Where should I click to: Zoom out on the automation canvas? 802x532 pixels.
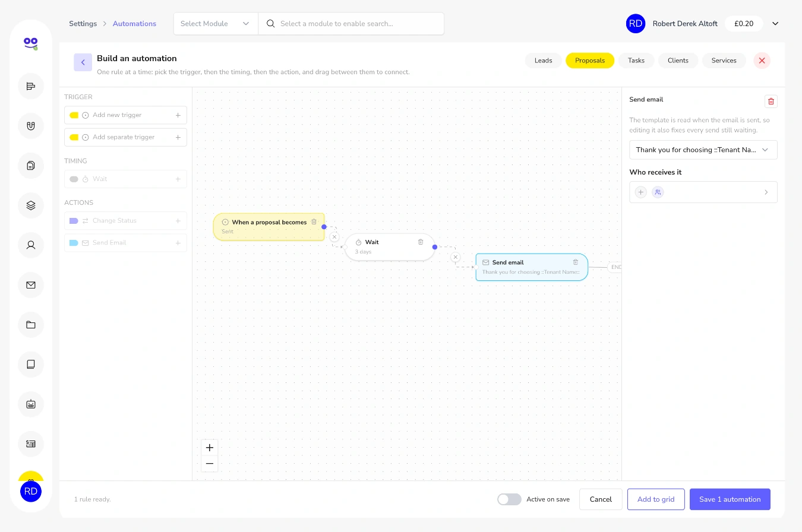[x=210, y=464]
